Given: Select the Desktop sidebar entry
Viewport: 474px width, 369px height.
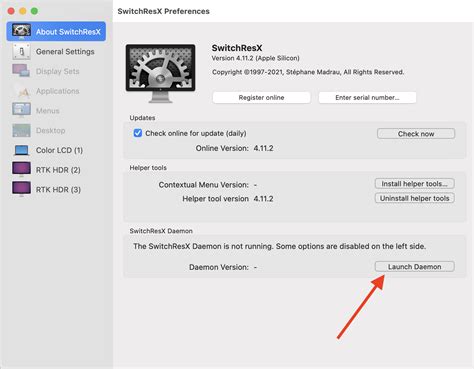Looking at the screenshot, I should coord(56,130).
